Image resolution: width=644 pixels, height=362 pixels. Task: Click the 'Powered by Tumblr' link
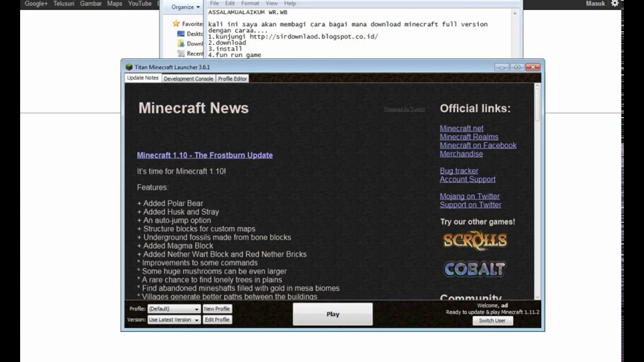click(405, 109)
